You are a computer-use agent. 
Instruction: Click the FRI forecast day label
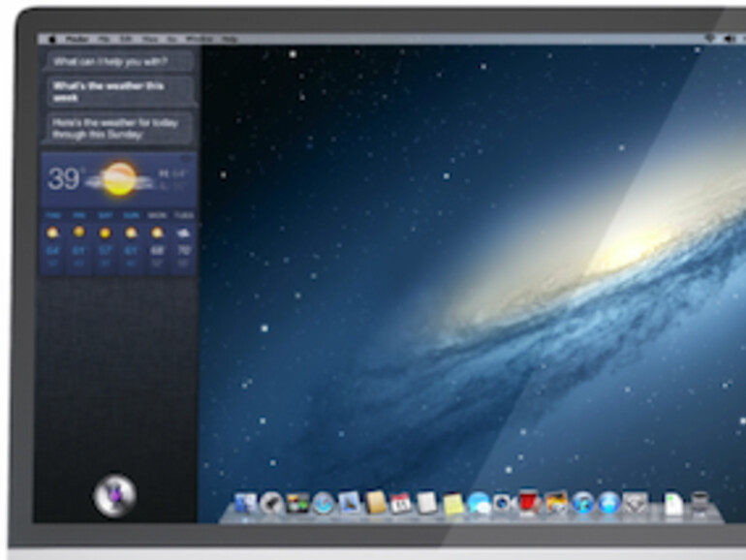[79, 215]
